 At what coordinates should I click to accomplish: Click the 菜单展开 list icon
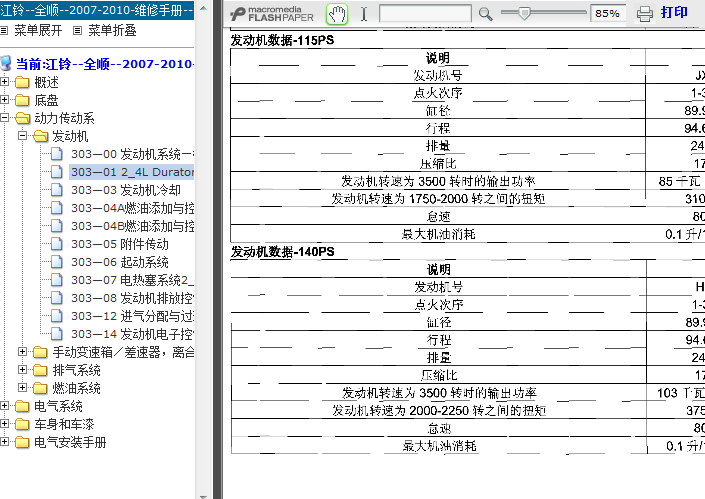click(4, 31)
